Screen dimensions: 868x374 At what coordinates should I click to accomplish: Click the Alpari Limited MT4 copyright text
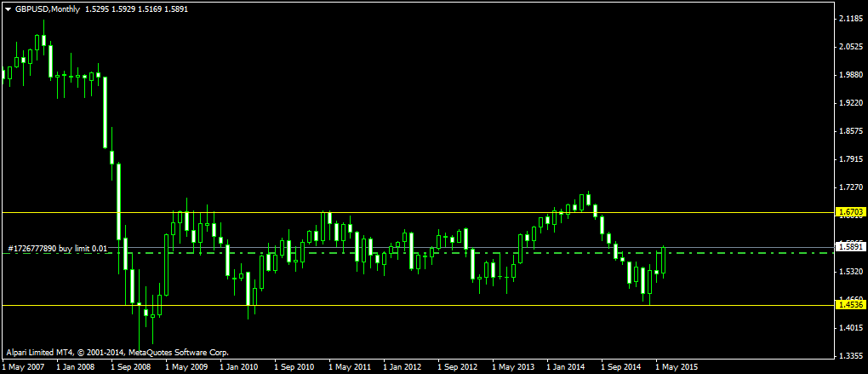coord(117,353)
